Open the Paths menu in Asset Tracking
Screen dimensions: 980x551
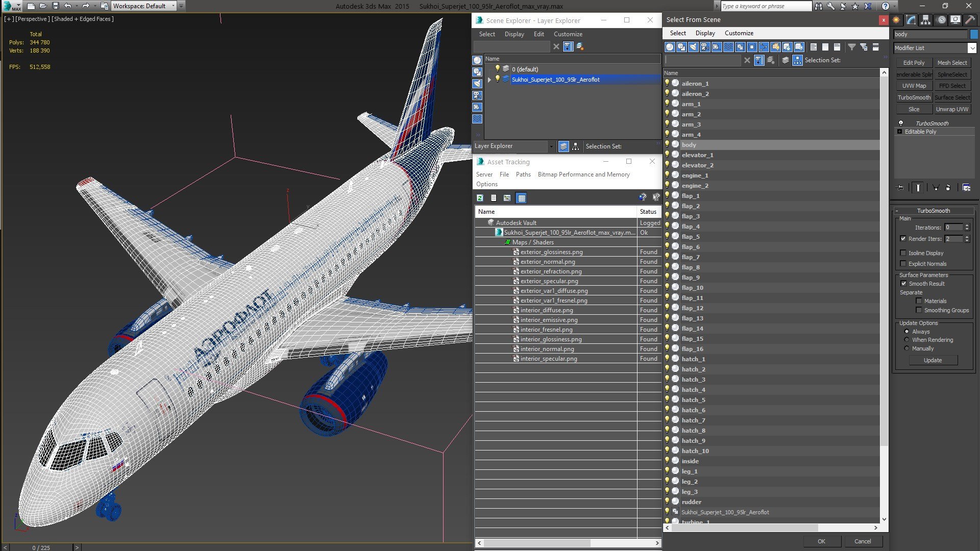[523, 174]
